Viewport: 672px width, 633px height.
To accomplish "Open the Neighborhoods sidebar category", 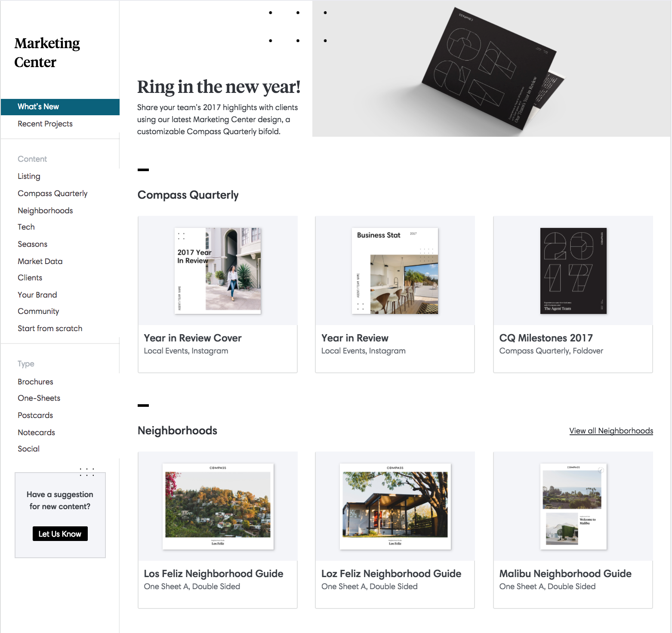I will tap(45, 211).
